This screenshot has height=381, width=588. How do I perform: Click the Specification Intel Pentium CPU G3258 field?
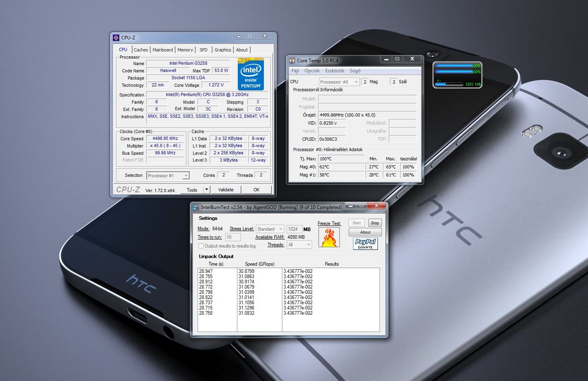pos(207,94)
